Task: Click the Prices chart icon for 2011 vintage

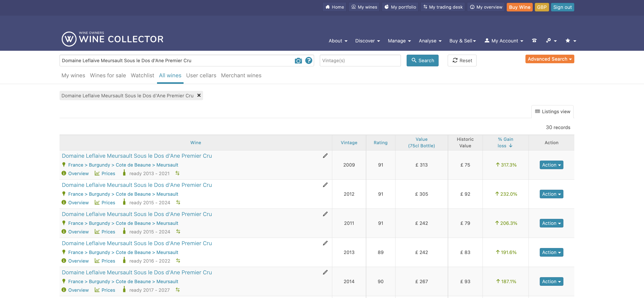Action: coord(97,231)
